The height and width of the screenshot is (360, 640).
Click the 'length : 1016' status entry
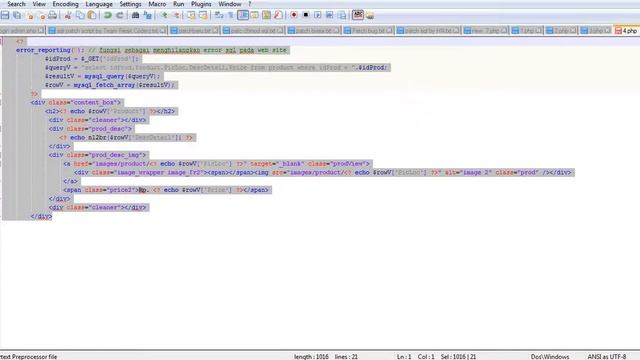(311, 357)
